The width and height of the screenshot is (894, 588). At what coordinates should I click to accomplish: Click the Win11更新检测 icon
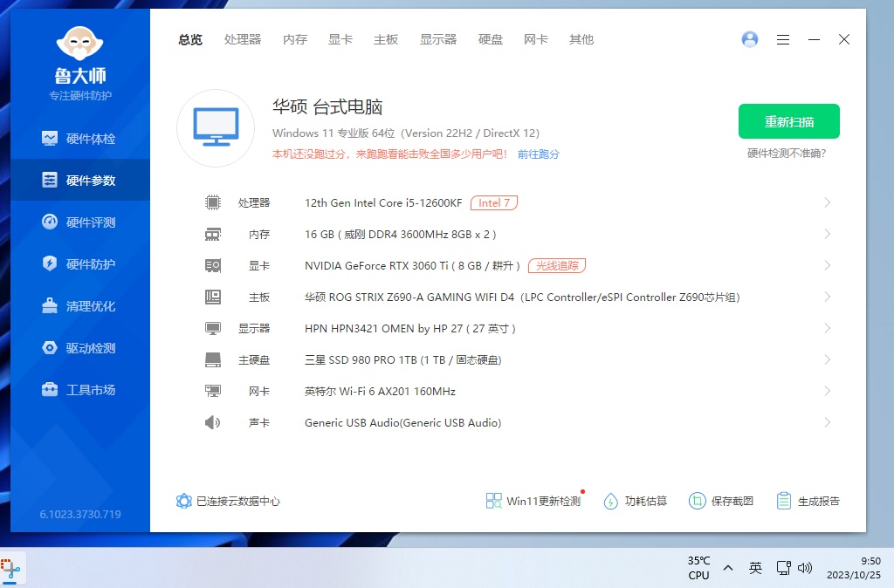pos(494,501)
